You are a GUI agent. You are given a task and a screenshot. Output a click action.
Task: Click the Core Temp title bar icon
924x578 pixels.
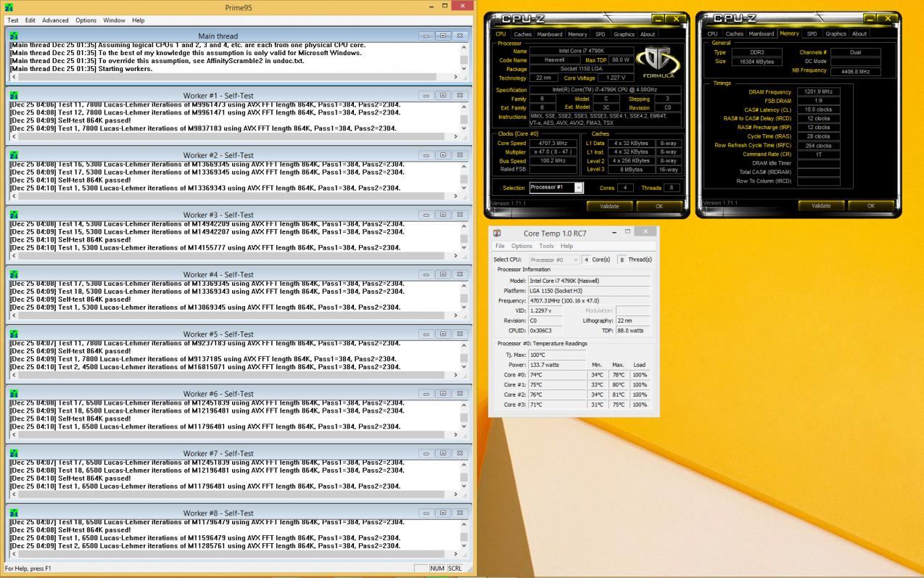[x=498, y=234]
